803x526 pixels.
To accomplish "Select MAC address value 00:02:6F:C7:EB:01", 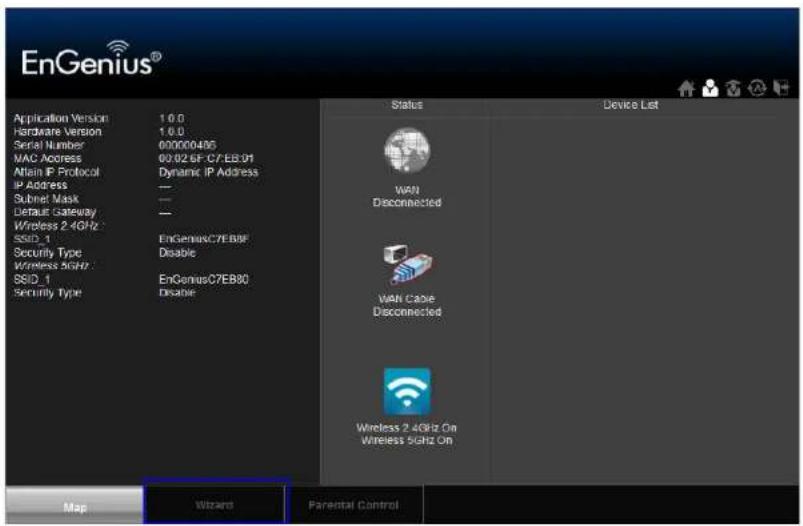I will click(x=206, y=158).
